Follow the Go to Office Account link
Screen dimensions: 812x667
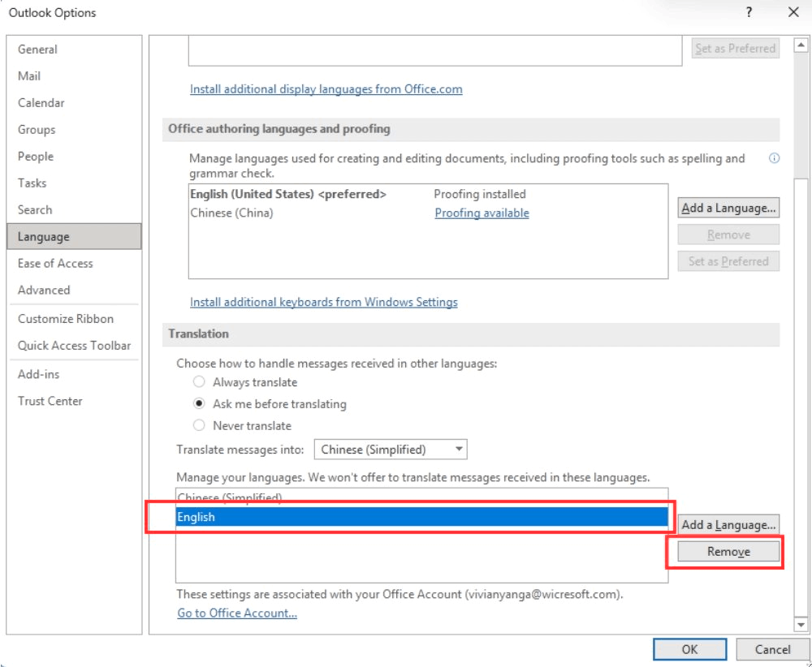pos(237,613)
